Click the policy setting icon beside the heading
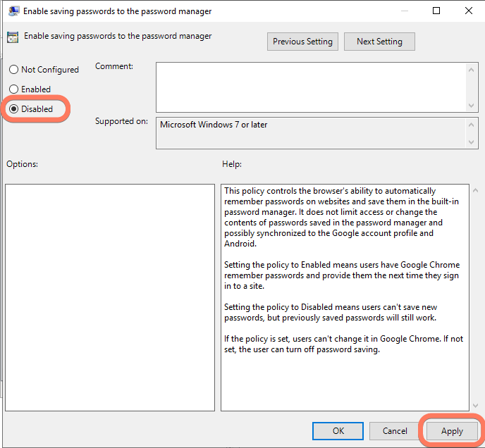 13,37
